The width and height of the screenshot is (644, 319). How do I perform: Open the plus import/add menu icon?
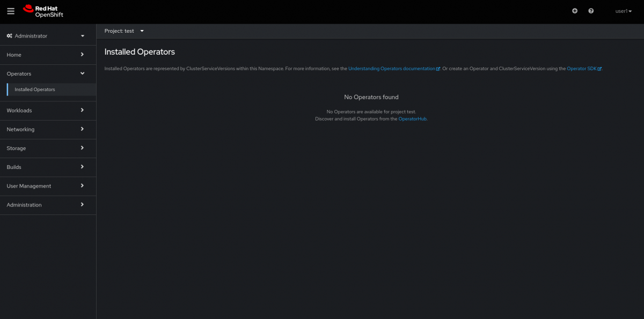[x=575, y=11]
